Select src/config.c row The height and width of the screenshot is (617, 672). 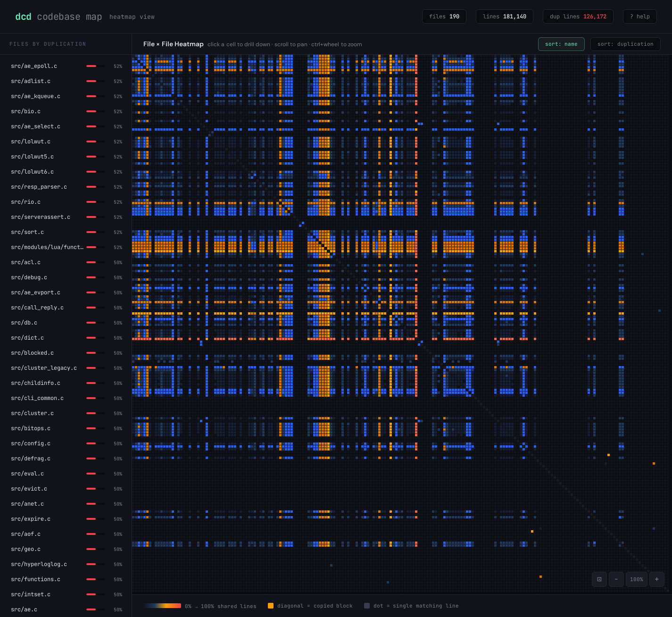pyautogui.click(x=66, y=443)
